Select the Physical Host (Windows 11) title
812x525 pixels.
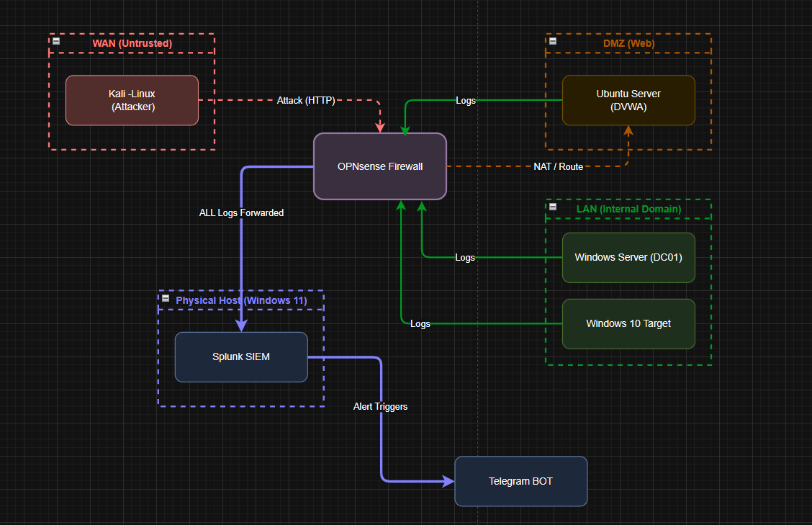241,300
